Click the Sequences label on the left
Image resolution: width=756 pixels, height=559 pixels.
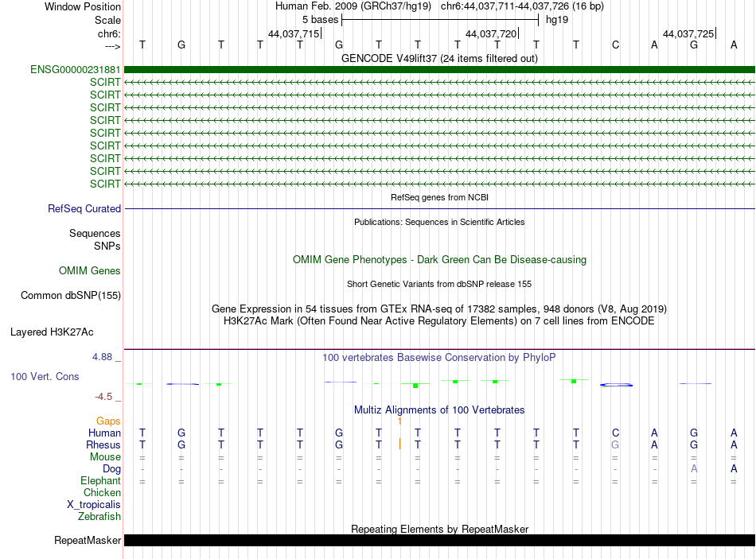pos(95,233)
